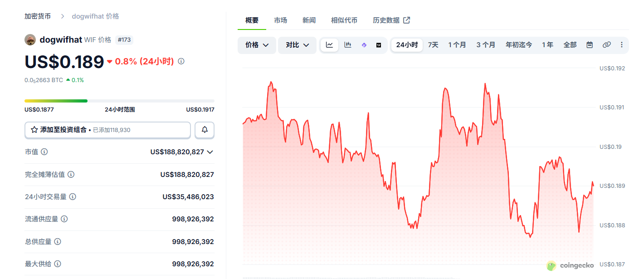644x279 pixels.
Task: Click the #173 rank badge
Action: 124,39
